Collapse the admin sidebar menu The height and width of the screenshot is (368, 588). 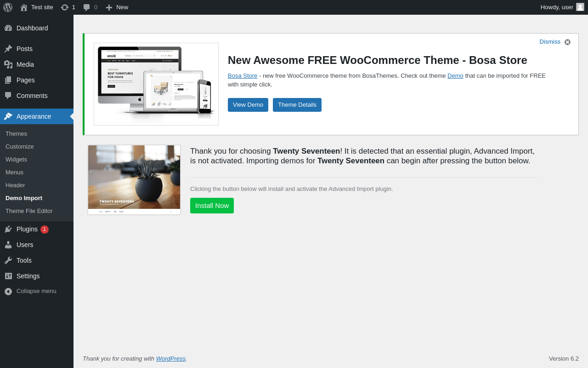(x=37, y=291)
